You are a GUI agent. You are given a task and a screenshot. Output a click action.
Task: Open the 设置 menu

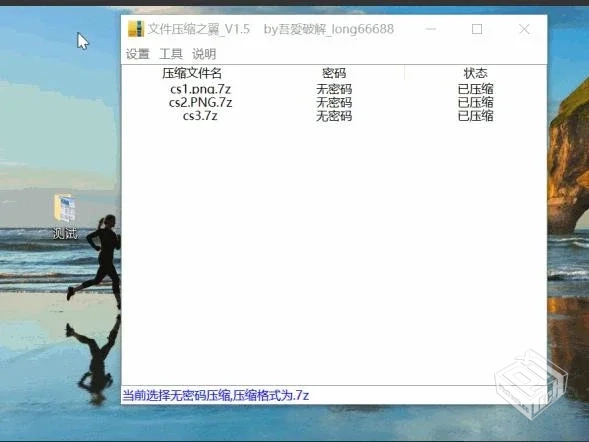pyautogui.click(x=137, y=54)
